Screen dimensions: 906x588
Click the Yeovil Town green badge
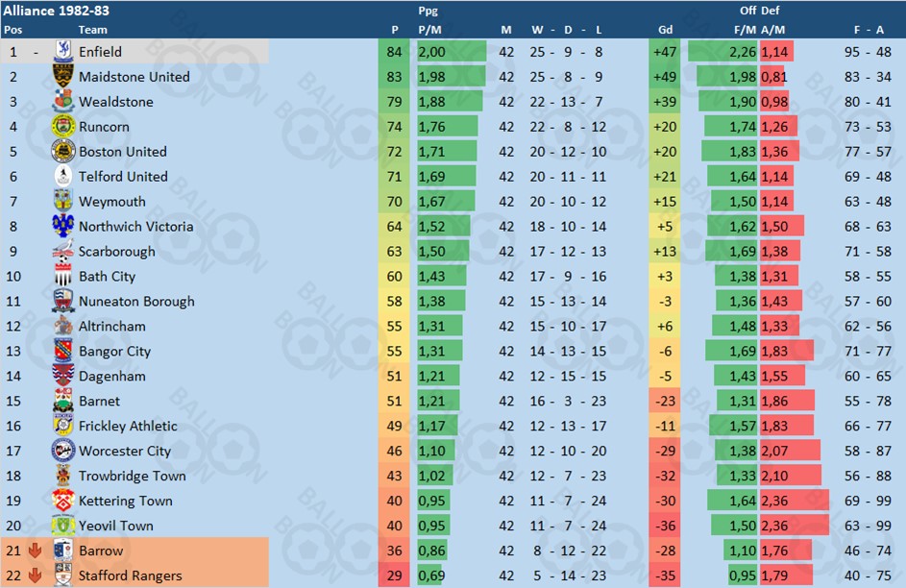63,525
